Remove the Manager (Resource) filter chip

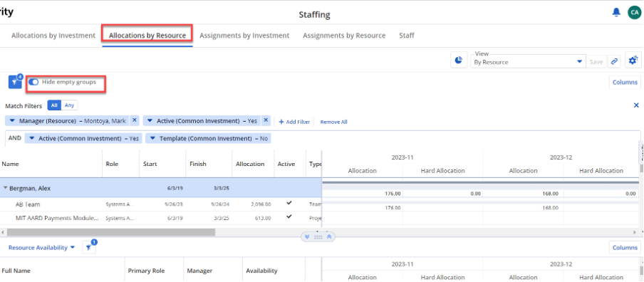[x=135, y=120]
